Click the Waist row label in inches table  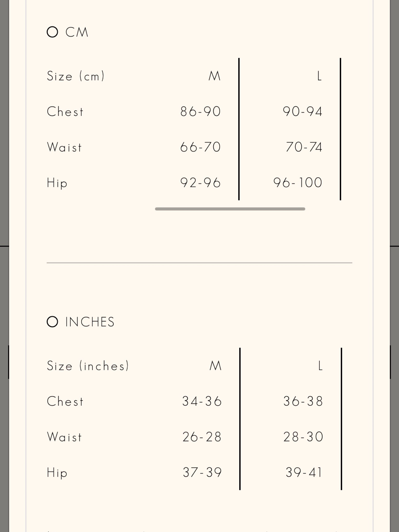pyautogui.click(x=64, y=437)
